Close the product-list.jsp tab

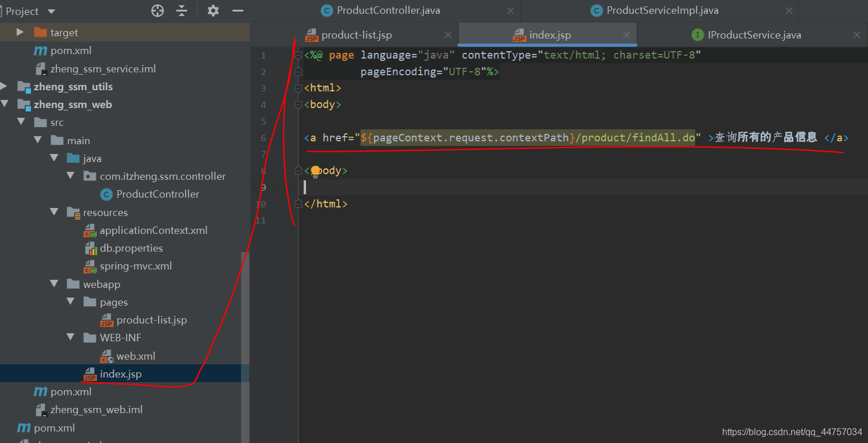click(x=447, y=35)
